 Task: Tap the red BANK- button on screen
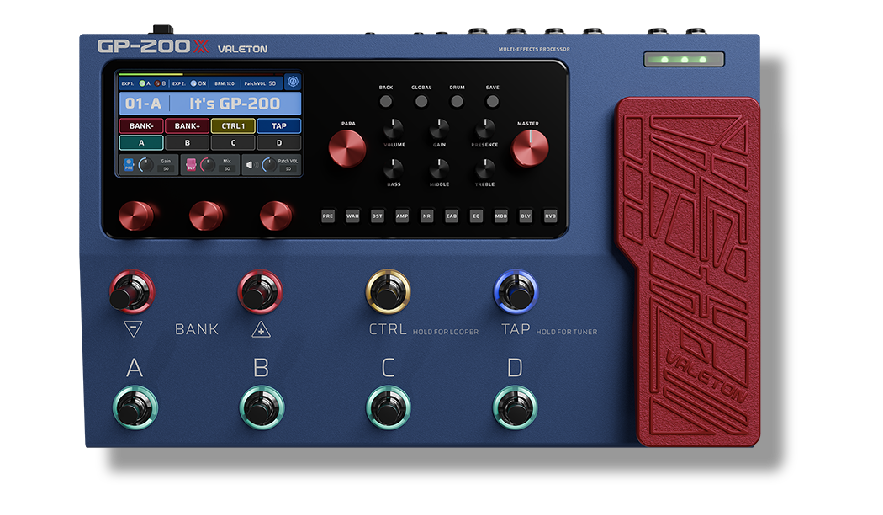(x=141, y=126)
